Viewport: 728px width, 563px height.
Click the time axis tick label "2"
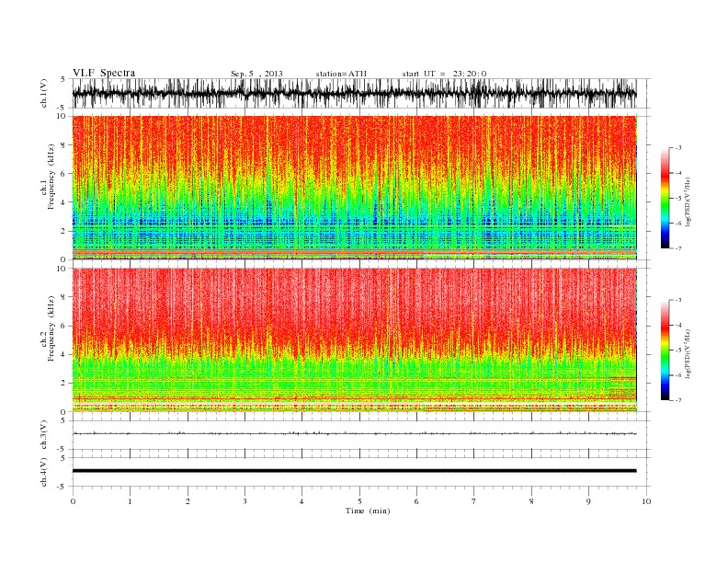tap(188, 501)
